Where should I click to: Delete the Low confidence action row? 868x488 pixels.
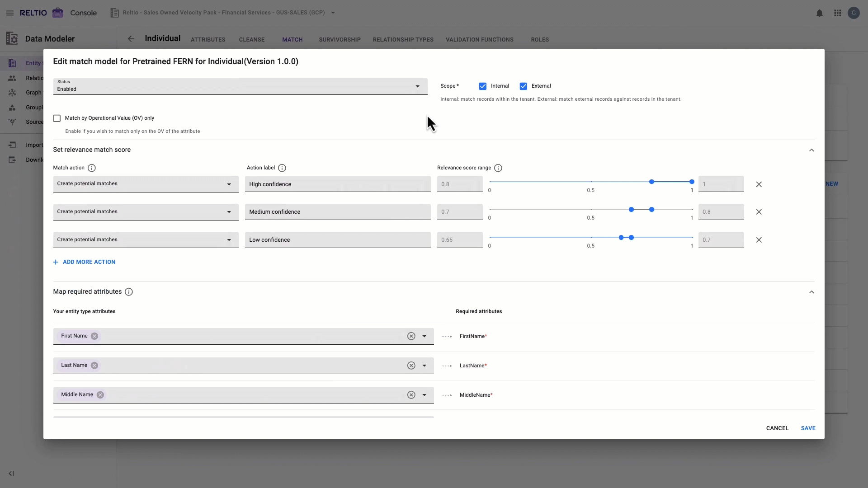coord(759,240)
